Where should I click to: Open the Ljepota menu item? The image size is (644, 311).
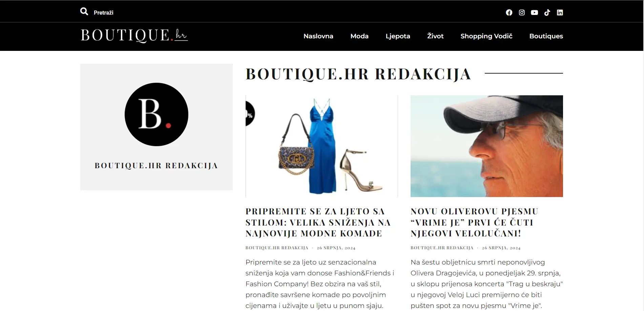pyautogui.click(x=398, y=36)
